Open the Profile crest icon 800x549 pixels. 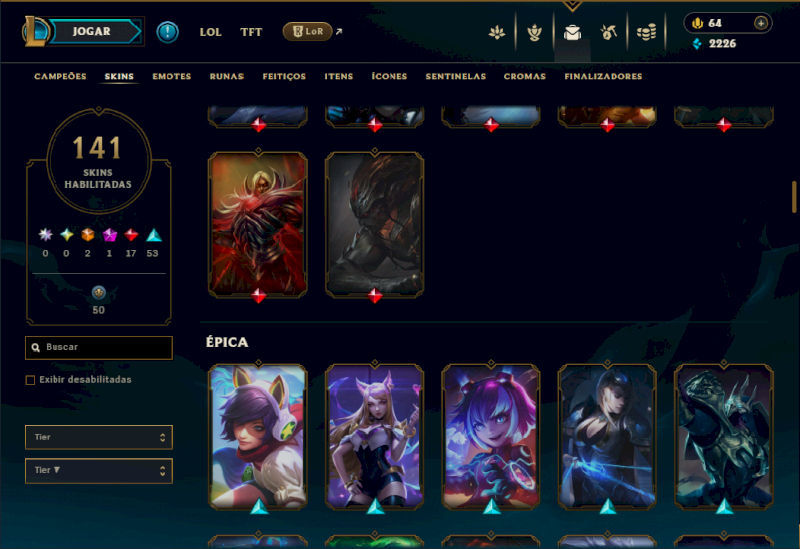tap(534, 33)
